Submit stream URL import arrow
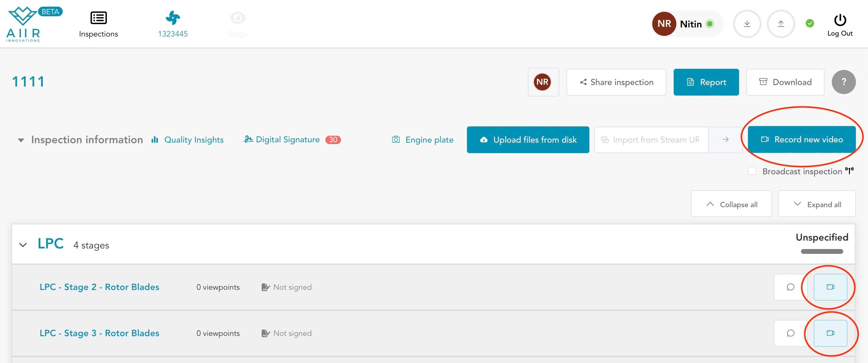The image size is (868, 363). click(x=726, y=140)
